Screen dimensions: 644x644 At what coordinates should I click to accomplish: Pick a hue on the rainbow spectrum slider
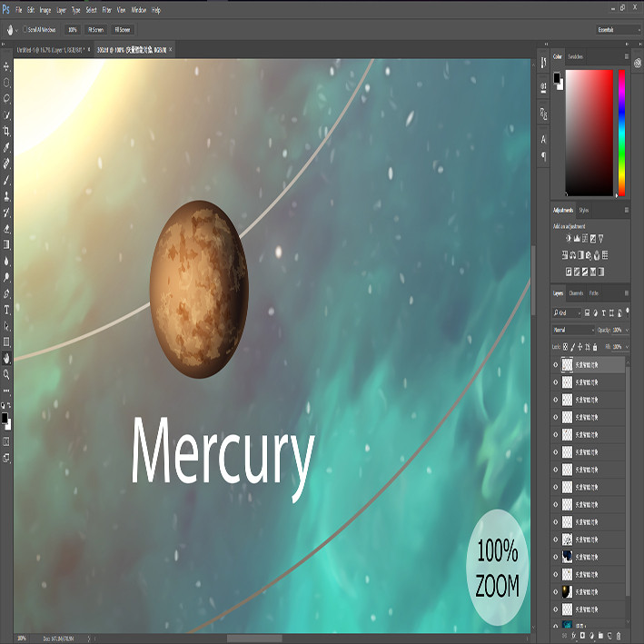[622, 133]
